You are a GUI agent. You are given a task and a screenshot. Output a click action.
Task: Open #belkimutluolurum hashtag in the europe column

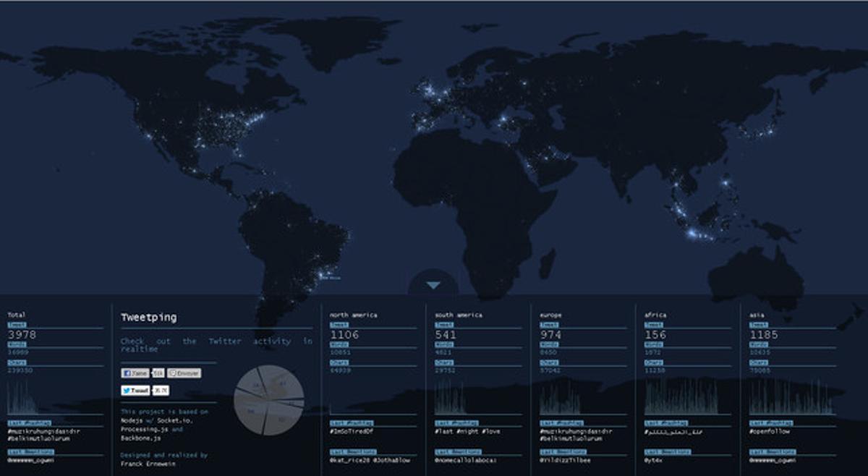click(x=571, y=438)
